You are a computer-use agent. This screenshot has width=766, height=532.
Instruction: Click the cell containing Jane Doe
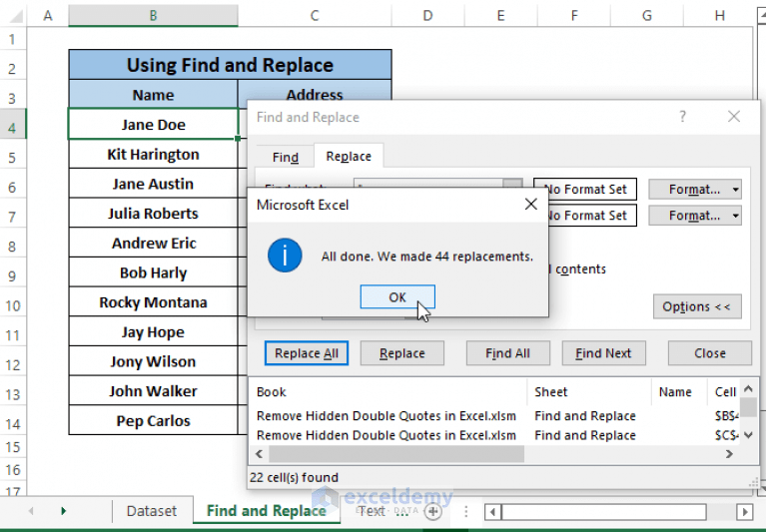tap(154, 125)
